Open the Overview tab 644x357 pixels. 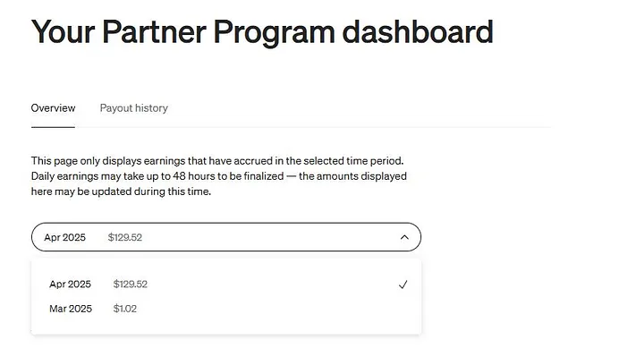tap(53, 108)
